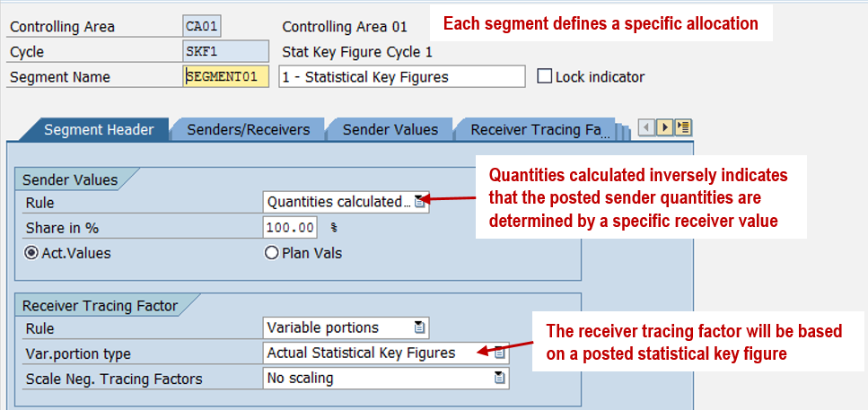Select the Segment Header tab
Viewport: 868px width, 410px height.
(x=99, y=130)
